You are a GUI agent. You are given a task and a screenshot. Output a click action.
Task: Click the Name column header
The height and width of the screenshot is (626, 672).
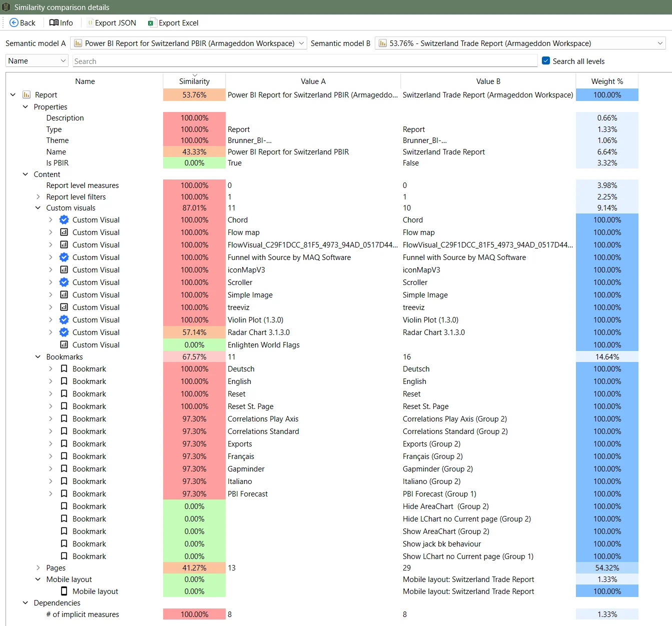click(x=85, y=81)
